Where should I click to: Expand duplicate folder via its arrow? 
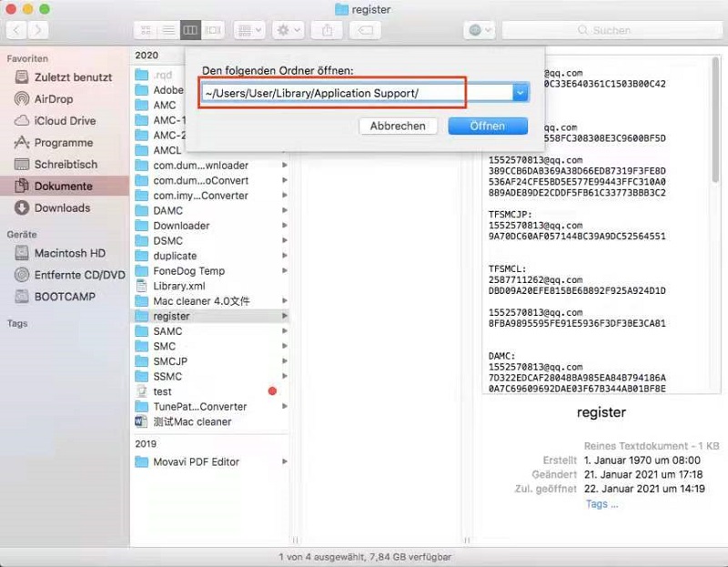click(284, 256)
